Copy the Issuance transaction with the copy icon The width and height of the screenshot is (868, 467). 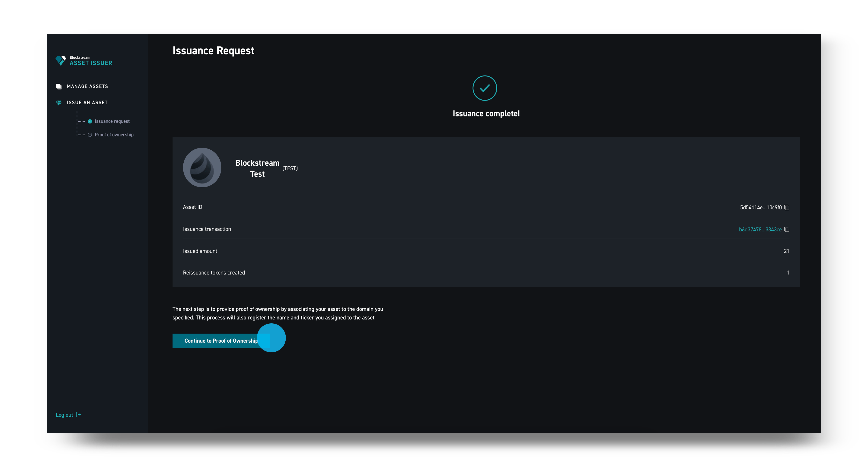(787, 229)
